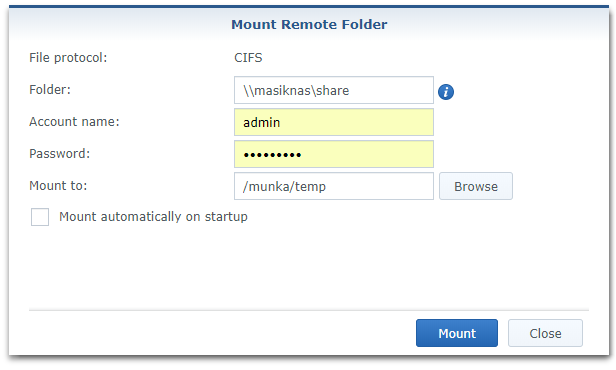Click the 'Folder:' label
This screenshot has width=616, height=370.
pyautogui.click(x=50, y=90)
